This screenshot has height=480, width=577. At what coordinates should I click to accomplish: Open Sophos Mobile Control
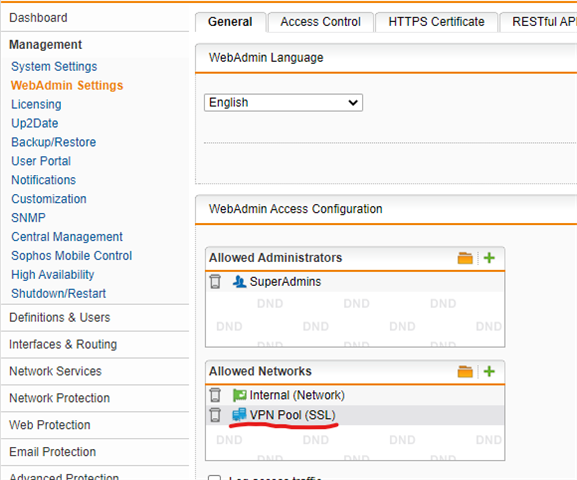(x=72, y=256)
